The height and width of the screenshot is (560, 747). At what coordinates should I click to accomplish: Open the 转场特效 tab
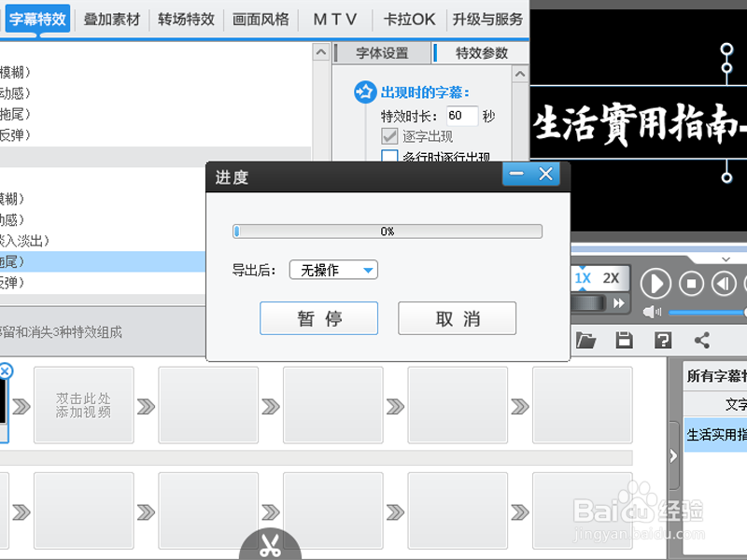tap(186, 19)
